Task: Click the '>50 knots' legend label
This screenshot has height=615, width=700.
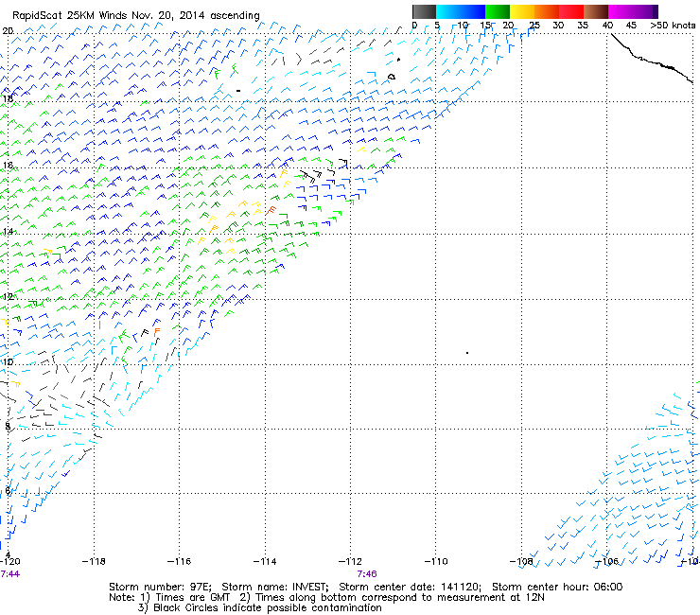Action: (x=673, y=26)
